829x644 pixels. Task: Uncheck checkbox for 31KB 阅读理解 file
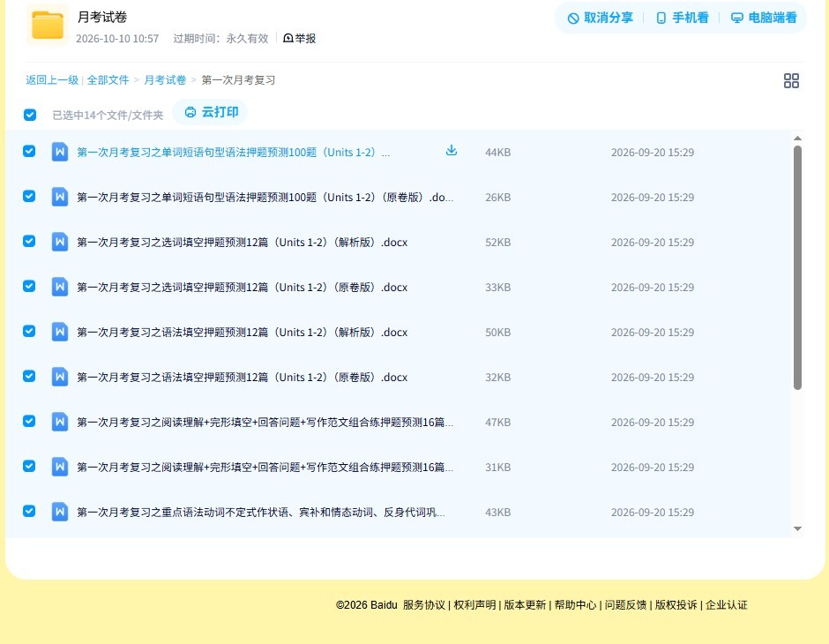click(29, 466)
